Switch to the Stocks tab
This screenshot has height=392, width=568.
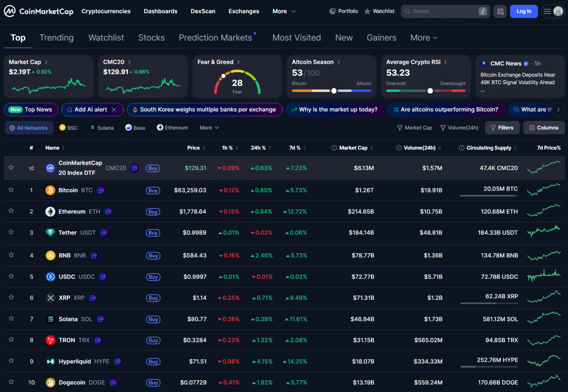click(x=151, y=38)
